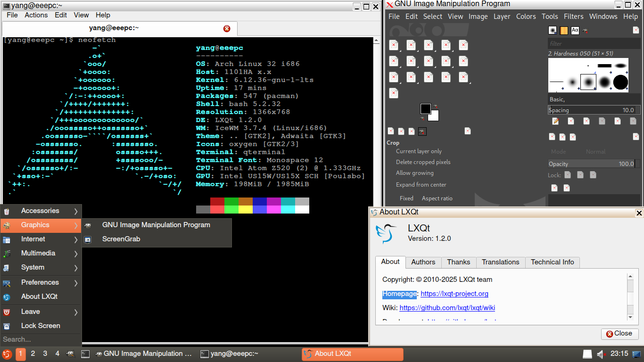Click the volume speaker icon in system tray
This screenshot has width=644, height=362.
(x=601, y=354)
